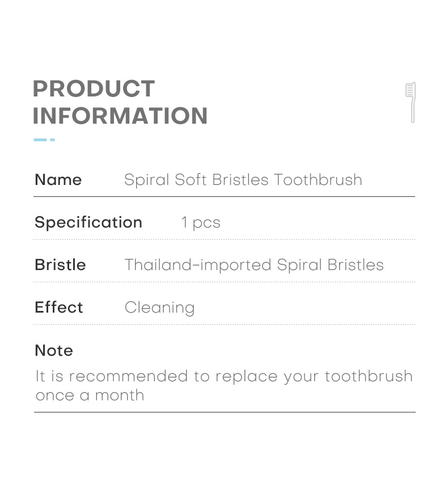This screenshot has width=448, height=480.
Task: Click the word 'Toothbrush' in Name value
Action: tap(318, 180)
